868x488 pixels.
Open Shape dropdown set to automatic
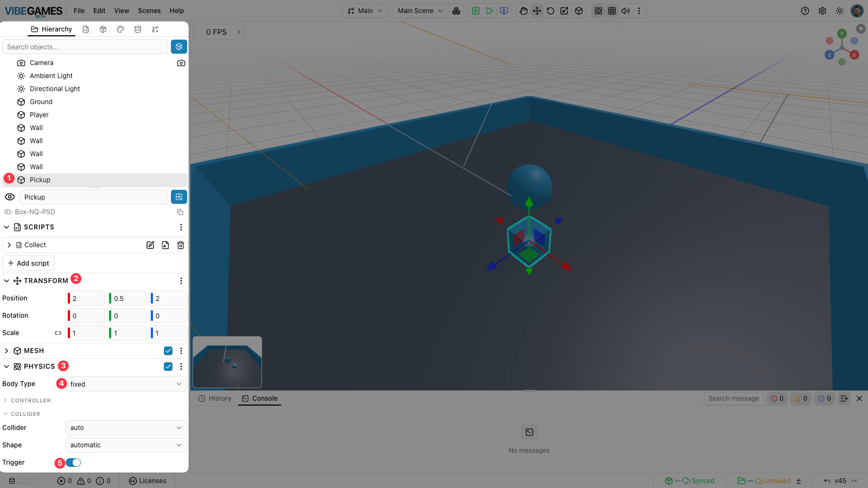(x=126, y=445)
